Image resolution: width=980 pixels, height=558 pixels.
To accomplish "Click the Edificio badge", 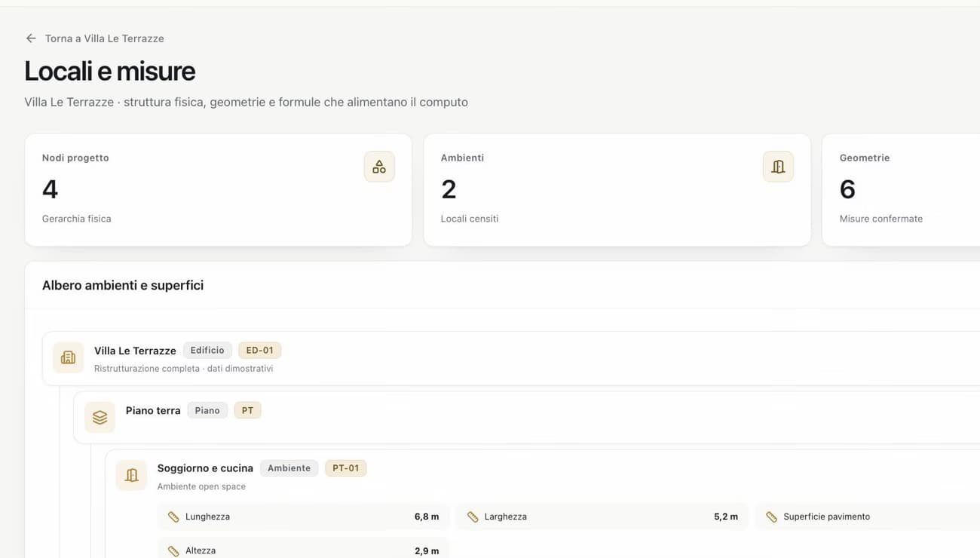I will [207, 351].
